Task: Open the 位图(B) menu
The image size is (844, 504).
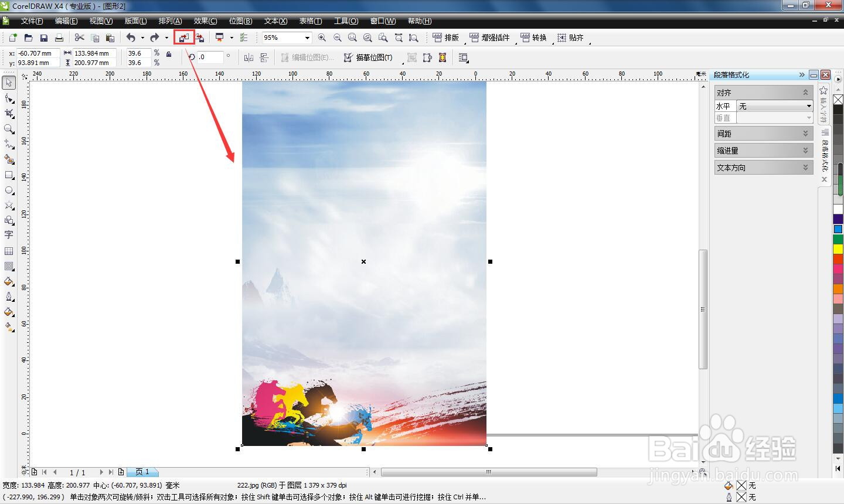Action: (240, 21)
